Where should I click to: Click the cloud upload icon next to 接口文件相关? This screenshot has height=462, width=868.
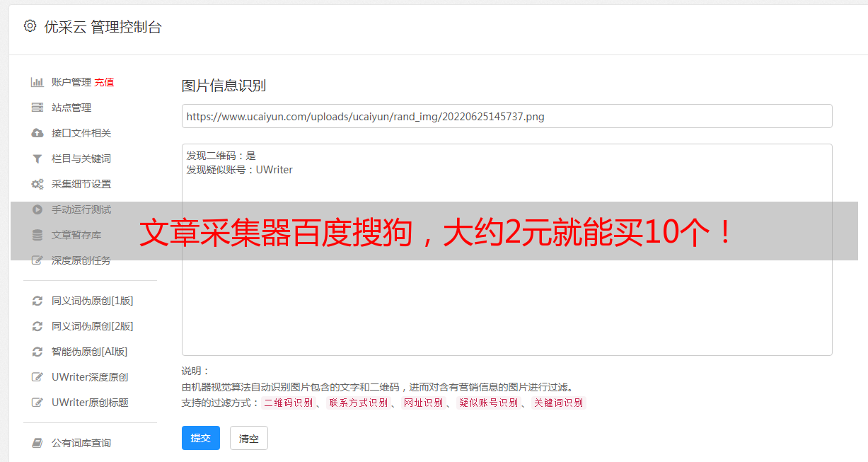pos(37,133)
